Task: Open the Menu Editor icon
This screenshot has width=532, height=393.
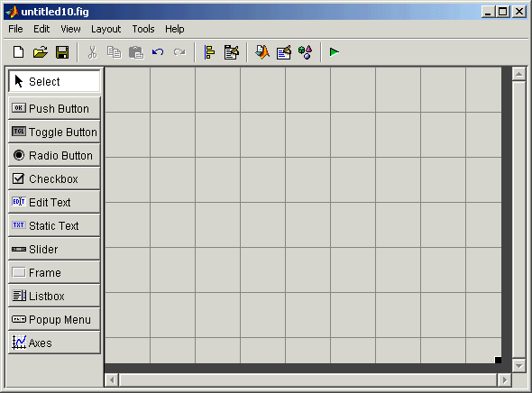Action: click(x=232, y=52)
